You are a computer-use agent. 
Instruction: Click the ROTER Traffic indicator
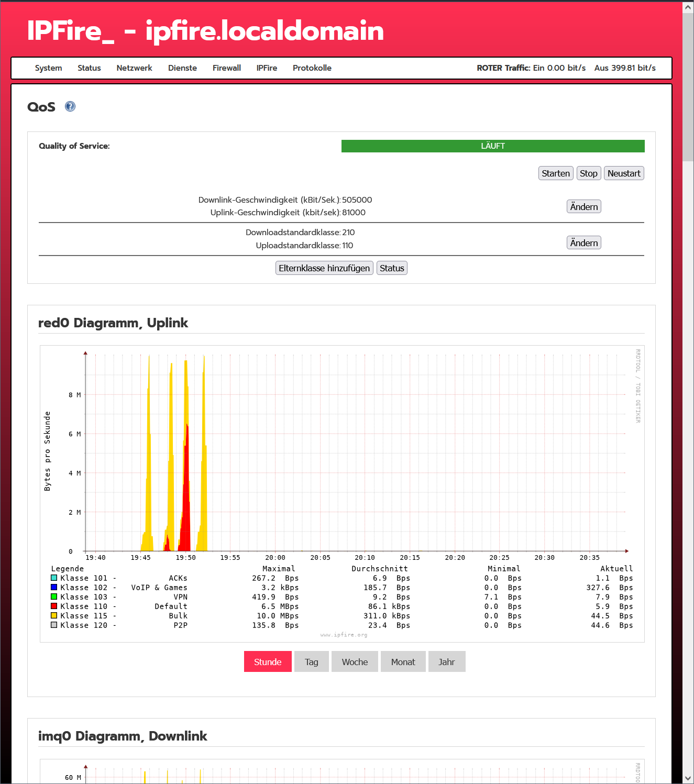[566, 68]
